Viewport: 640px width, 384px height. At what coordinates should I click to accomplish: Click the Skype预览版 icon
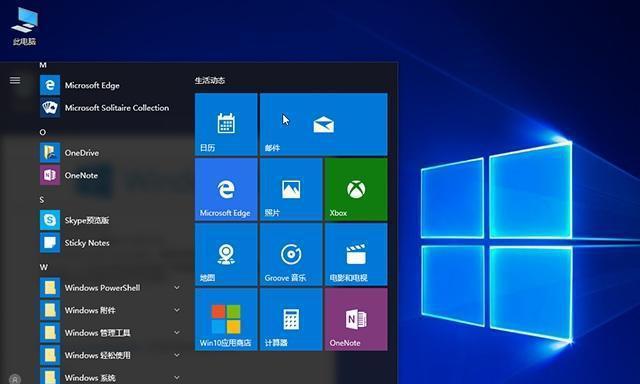[50, 220]
